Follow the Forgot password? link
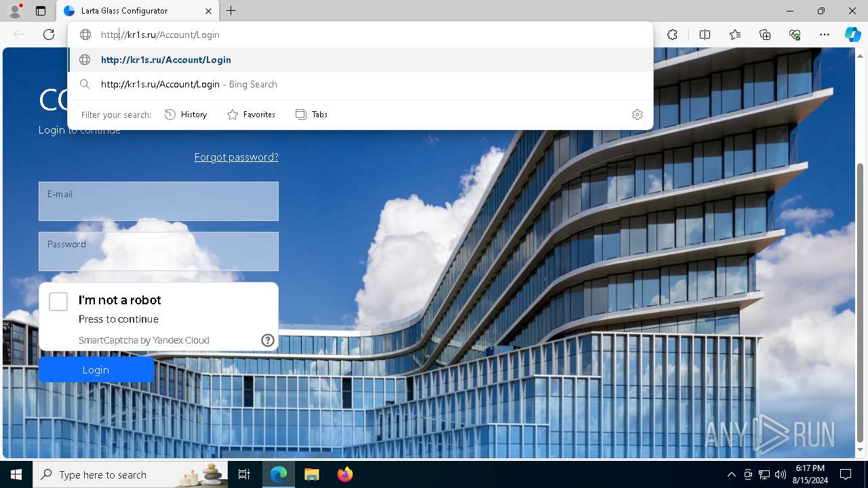Screen dimensions: 868x488 click(236, 157)
